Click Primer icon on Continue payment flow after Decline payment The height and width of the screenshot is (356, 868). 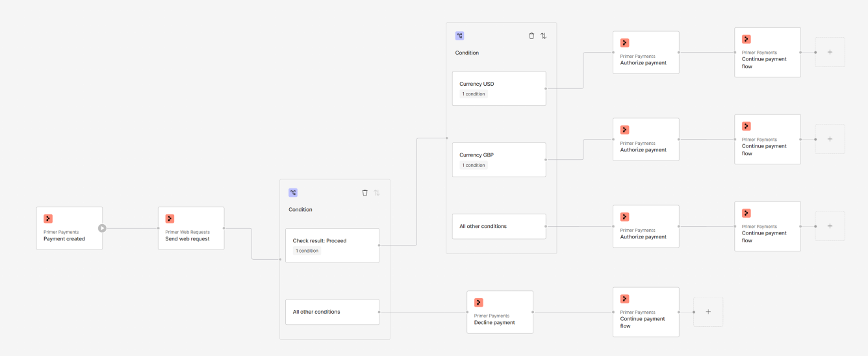(x=624, y=299)
